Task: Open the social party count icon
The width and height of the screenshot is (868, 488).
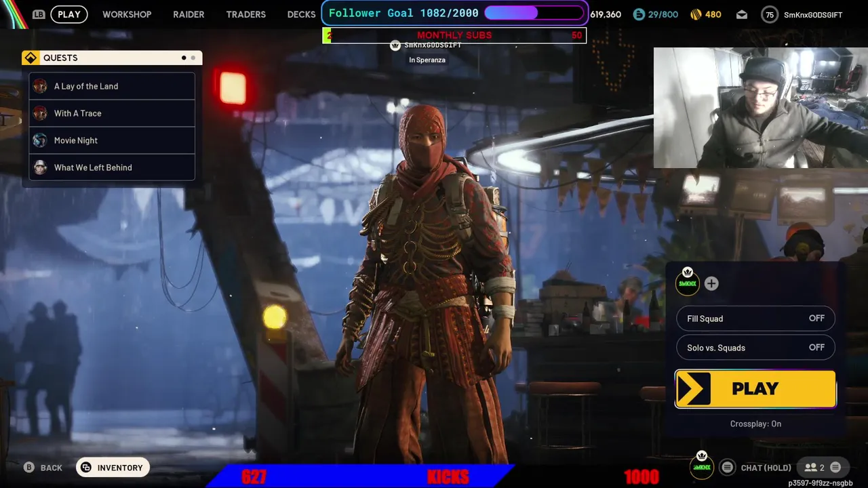Action: 814,468
